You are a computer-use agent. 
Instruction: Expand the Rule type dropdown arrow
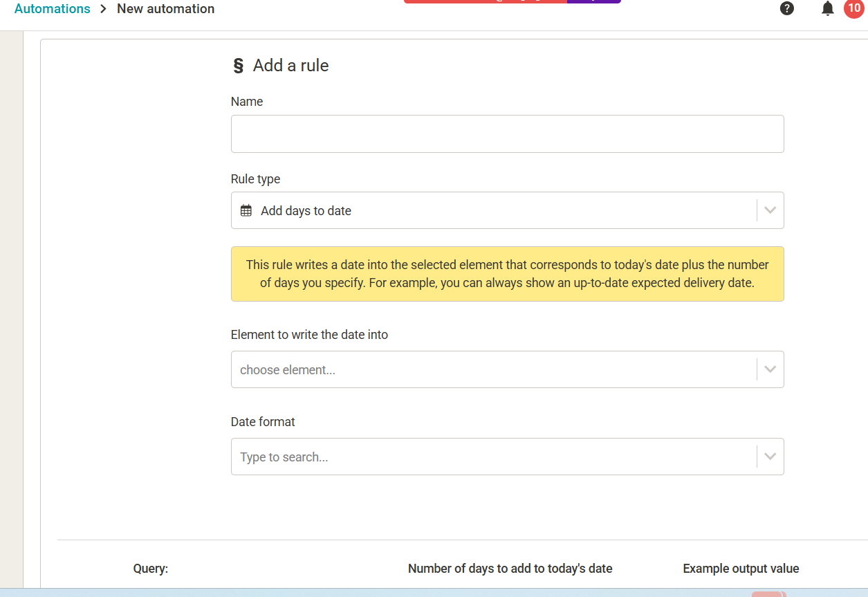[770, 210]
